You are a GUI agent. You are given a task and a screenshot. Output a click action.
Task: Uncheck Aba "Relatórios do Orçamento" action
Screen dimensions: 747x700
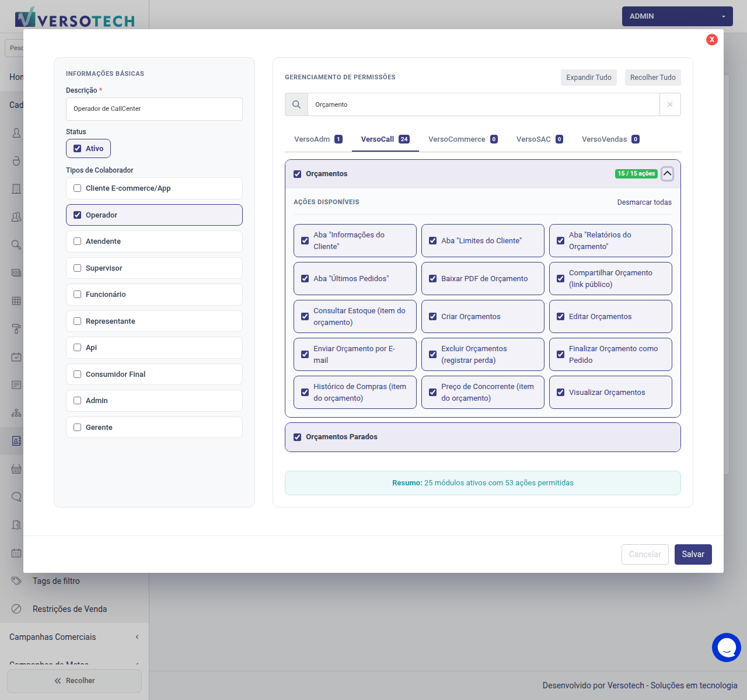tap(561, 241)
